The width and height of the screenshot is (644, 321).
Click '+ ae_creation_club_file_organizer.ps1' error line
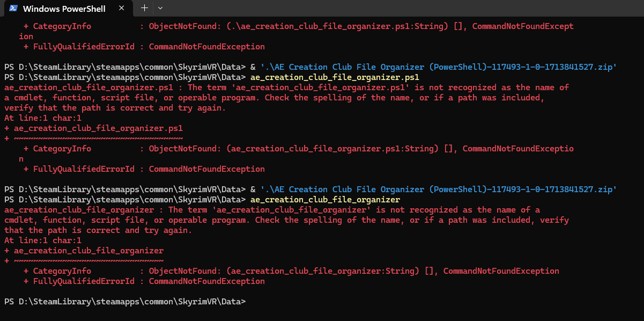(93, 128)
